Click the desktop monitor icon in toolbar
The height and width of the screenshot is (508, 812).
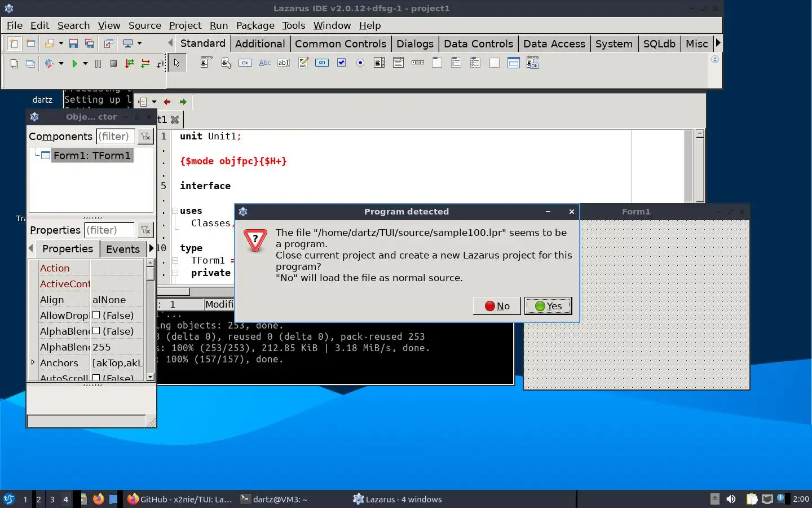click(128, 43)
